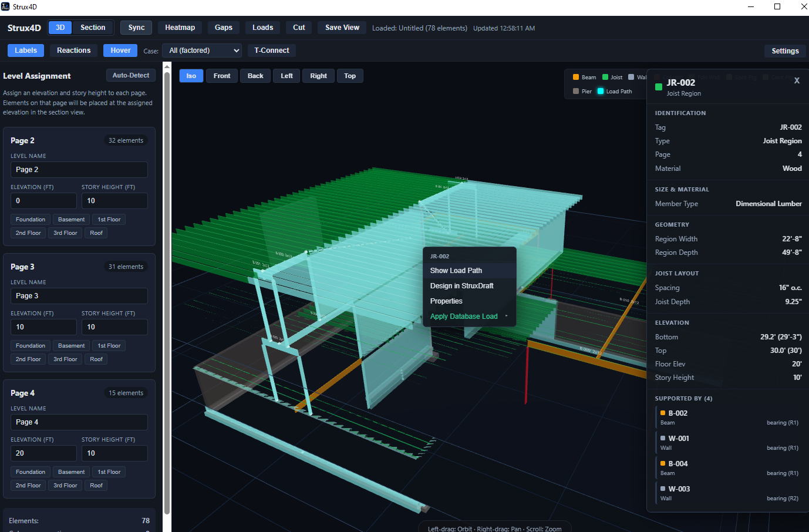Open the load Case dropdown
This screenshot has width=809, height=532.
click(202, 50)
